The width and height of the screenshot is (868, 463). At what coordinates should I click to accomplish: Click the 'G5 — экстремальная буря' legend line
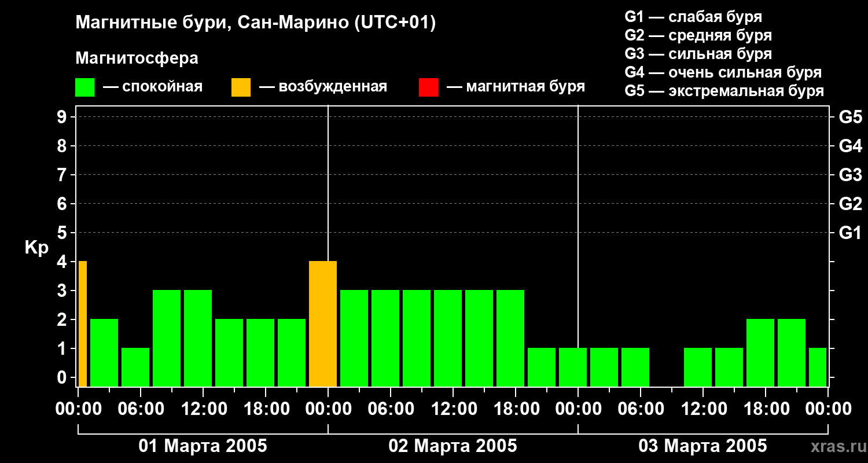click(724, 91)
